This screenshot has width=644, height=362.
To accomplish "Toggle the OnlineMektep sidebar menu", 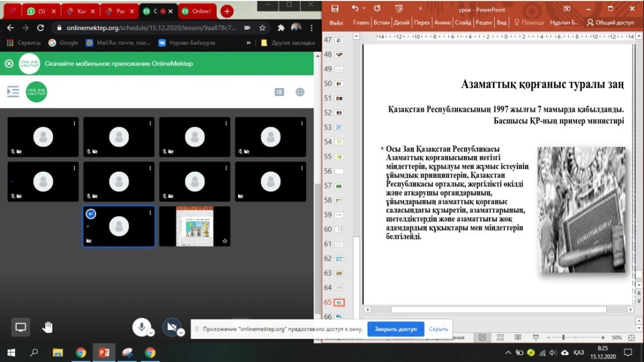I will (13, 92).
